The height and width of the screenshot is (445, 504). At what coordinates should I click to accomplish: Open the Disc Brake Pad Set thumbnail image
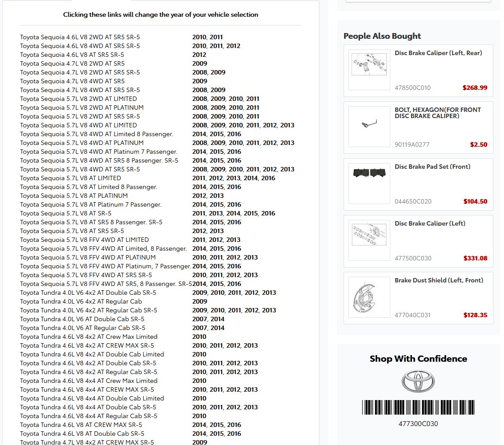(369, 183)
